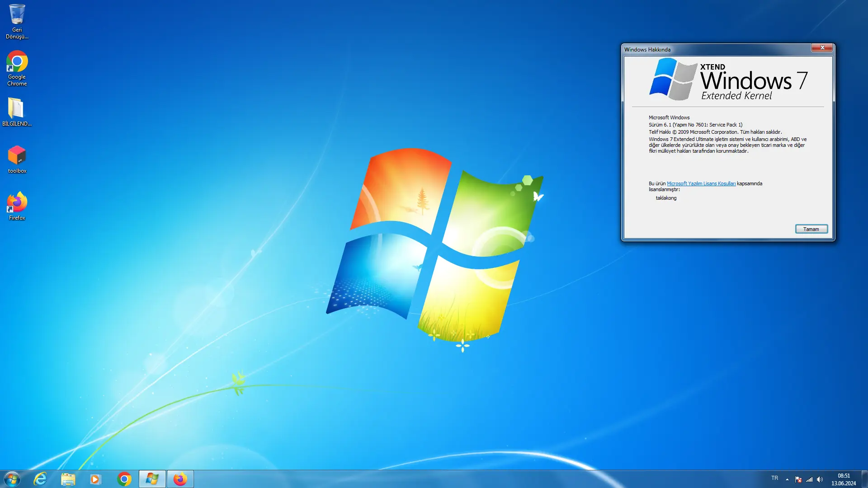The height and width of the screenshot is (488, 868).
Task: Launch Internet Explorer from the taskbar
Action: click(x=40, y=479)
